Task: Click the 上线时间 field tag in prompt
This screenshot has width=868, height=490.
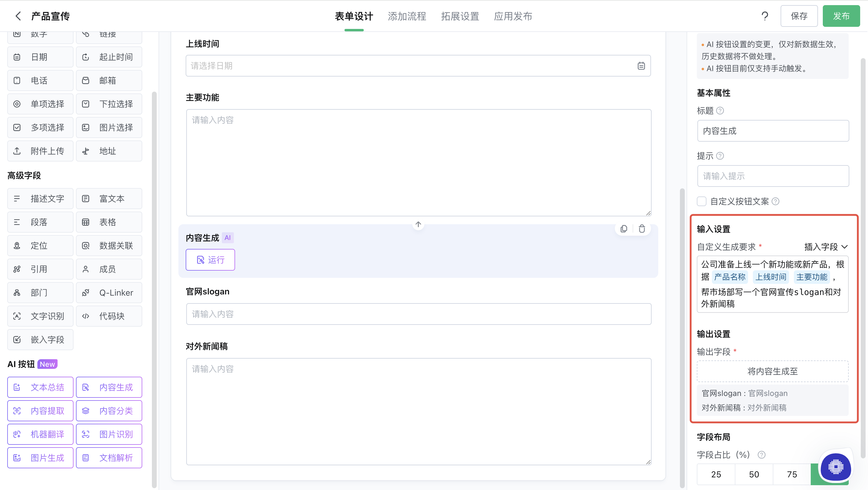Action: tap(771, 277)
